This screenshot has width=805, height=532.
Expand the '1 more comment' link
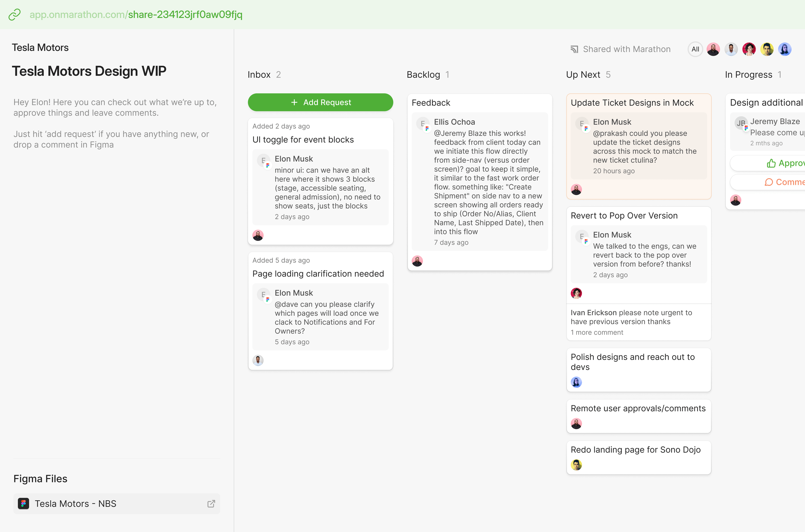coord(597,332)
